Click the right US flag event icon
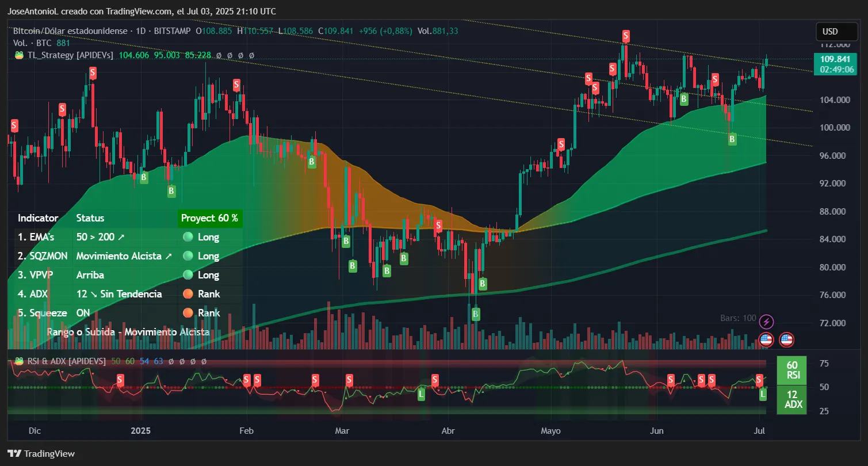Image resolution: width=868 pixels, height=466 pixels. click(786, 339)
